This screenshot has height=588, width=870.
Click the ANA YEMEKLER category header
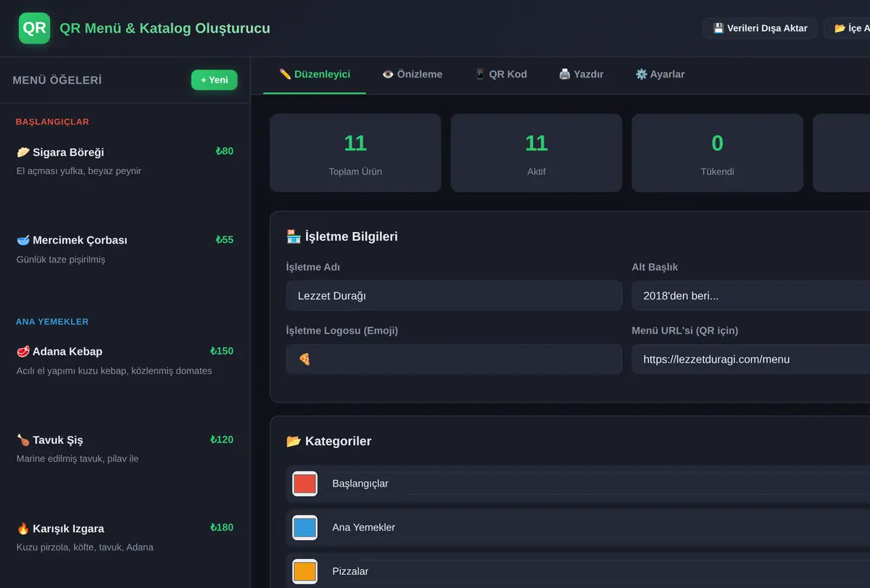coord(52,322)
